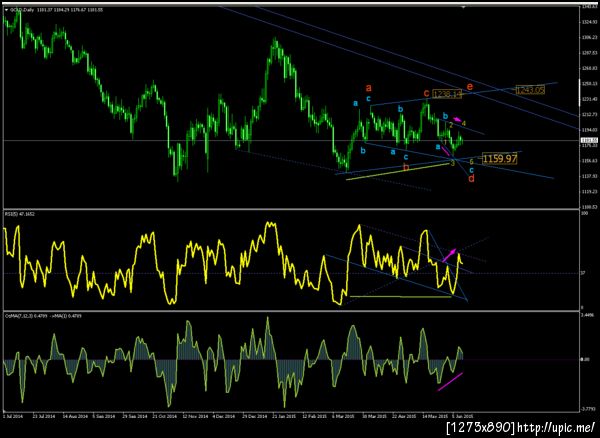Select the red wave label 'd'
Viewport: 600px width, 438px height.
tap(471, 178)
